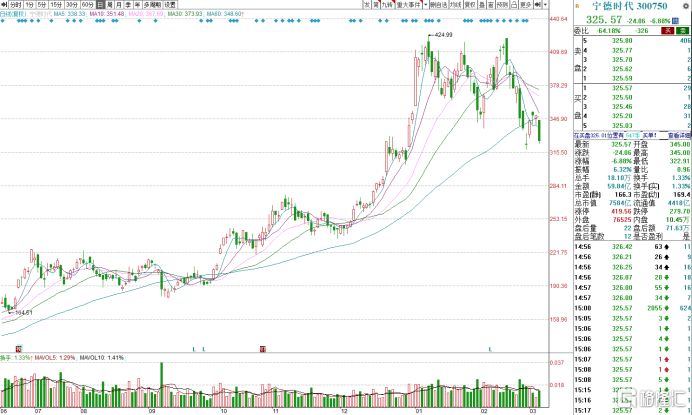The image size is (692, 415).
Task: Click the 涨停 value 419.56
Action: [x=622, y=211]
